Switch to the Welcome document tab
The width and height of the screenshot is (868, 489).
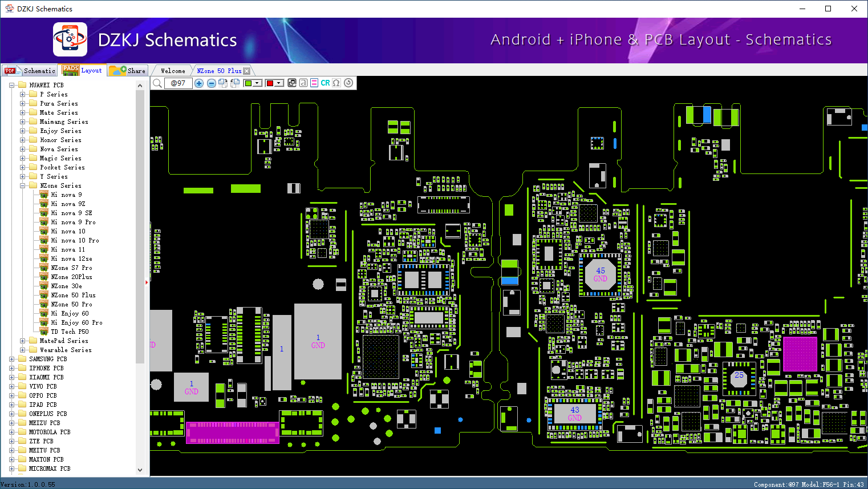(x=173, y=71)
